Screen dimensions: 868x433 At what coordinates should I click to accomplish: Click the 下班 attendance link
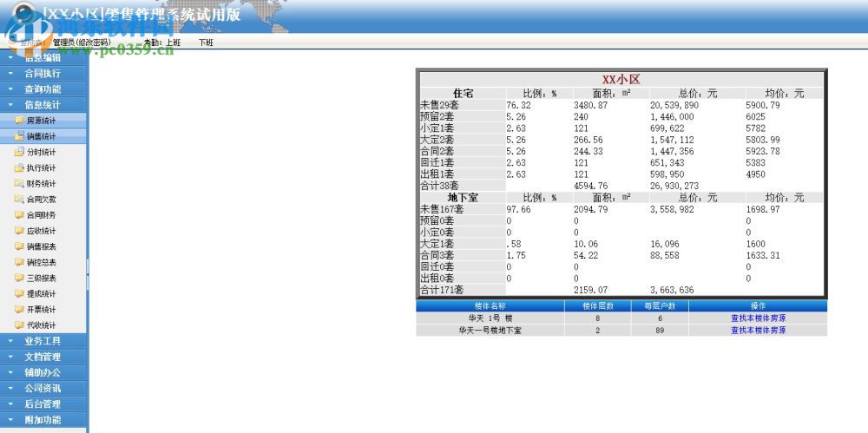tap(206, 43)
